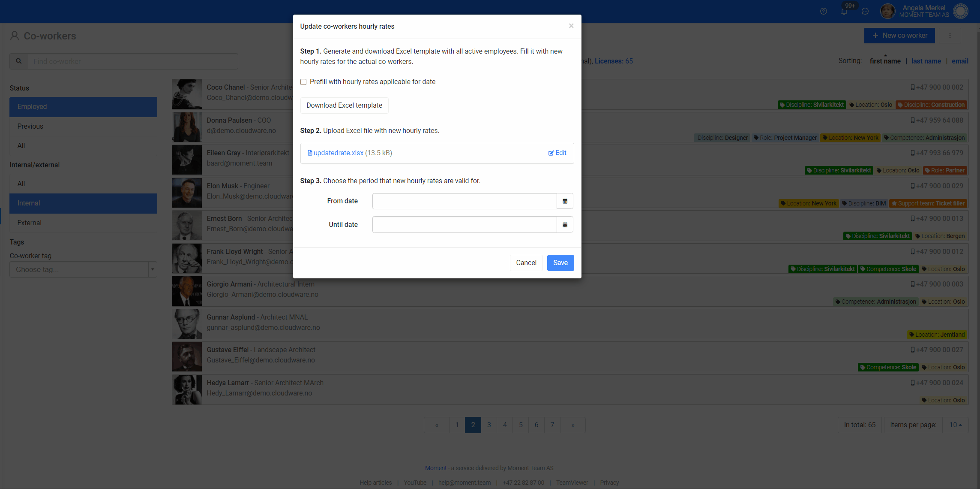Click into the Until date field
This screenshot has width=980, height=489.
pos(464,225)
